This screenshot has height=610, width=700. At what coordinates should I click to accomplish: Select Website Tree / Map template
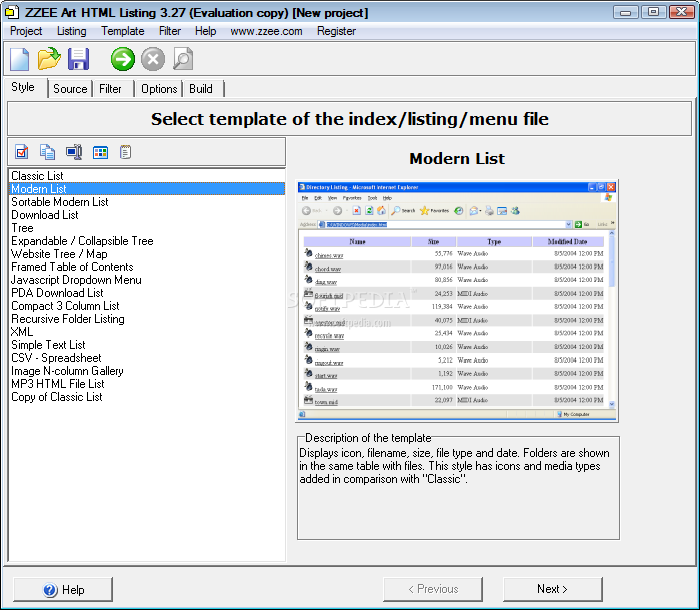(x=147, y=254)
